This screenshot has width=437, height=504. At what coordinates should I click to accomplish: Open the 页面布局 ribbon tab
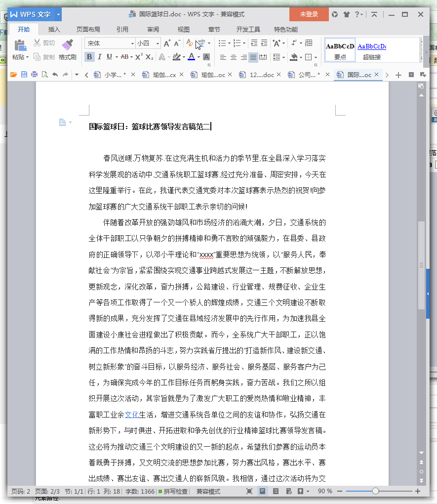[88, 30]
